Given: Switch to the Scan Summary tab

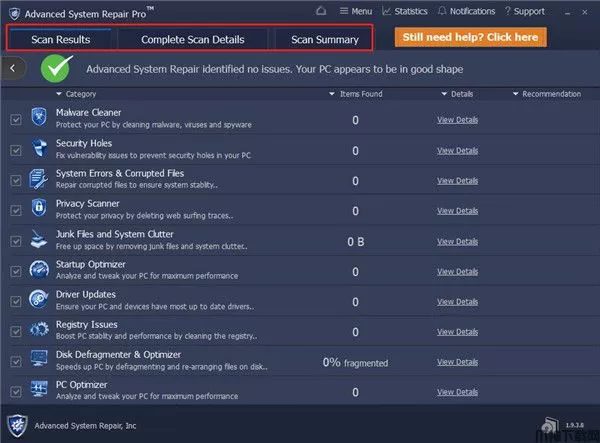Looking at the screenshot, I should coord(324,39).
